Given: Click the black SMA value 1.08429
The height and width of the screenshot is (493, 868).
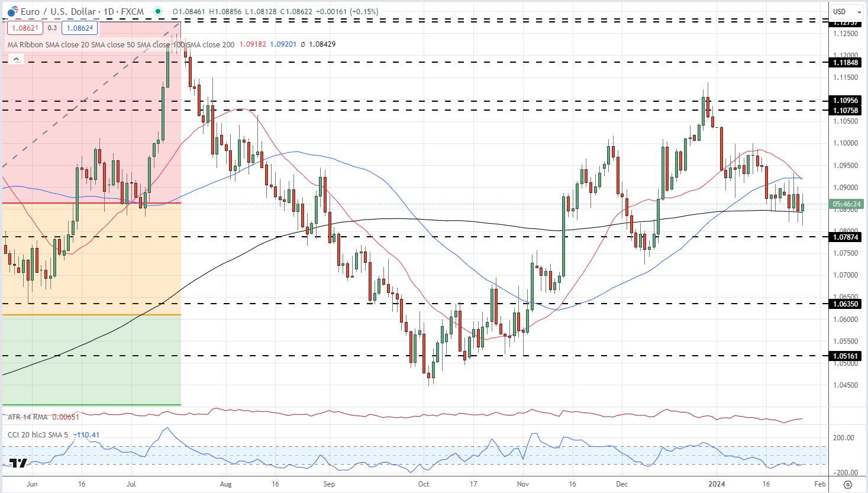Looking at the screenshot, I should [x=322, y=44].
